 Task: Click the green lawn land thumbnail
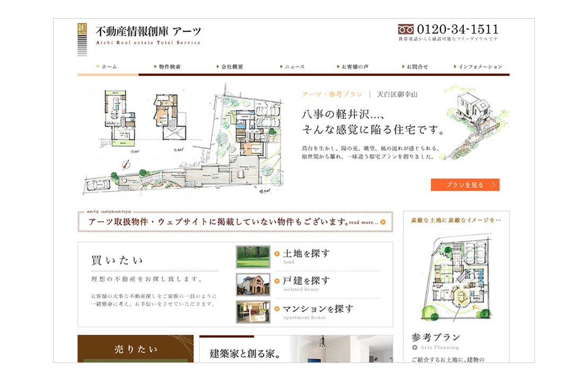pos(253,257)
